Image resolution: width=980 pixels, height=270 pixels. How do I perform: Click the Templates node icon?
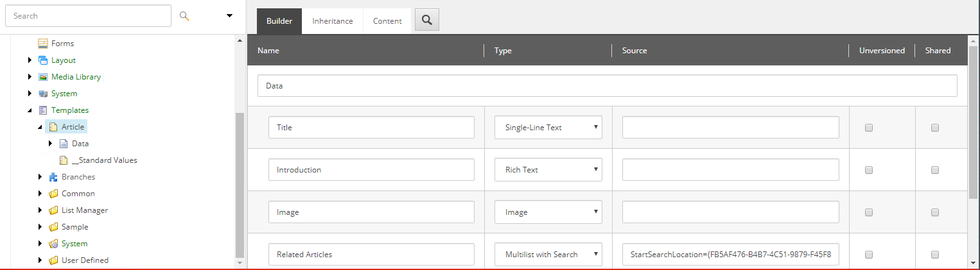click(x=43, y=110)
